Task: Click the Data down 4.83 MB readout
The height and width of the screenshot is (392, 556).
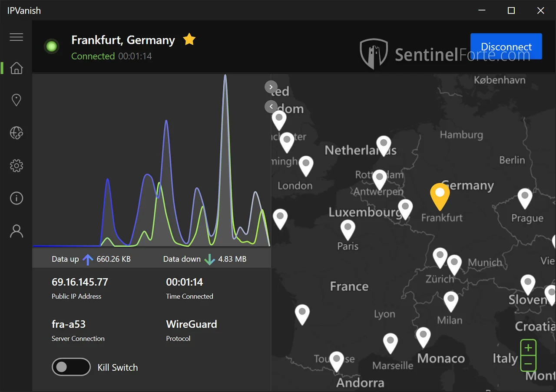Action: [205, 259]
